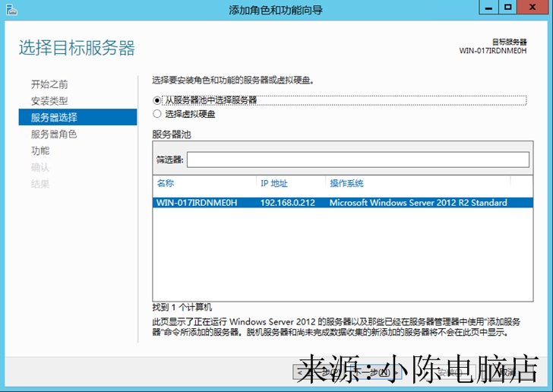553x392 pixels.
Task: Open the 功能 step
Action: pos(40,150)
